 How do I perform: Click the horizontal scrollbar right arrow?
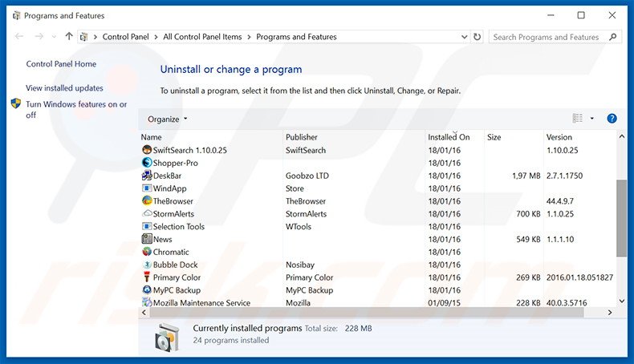[x=610, y=312]
